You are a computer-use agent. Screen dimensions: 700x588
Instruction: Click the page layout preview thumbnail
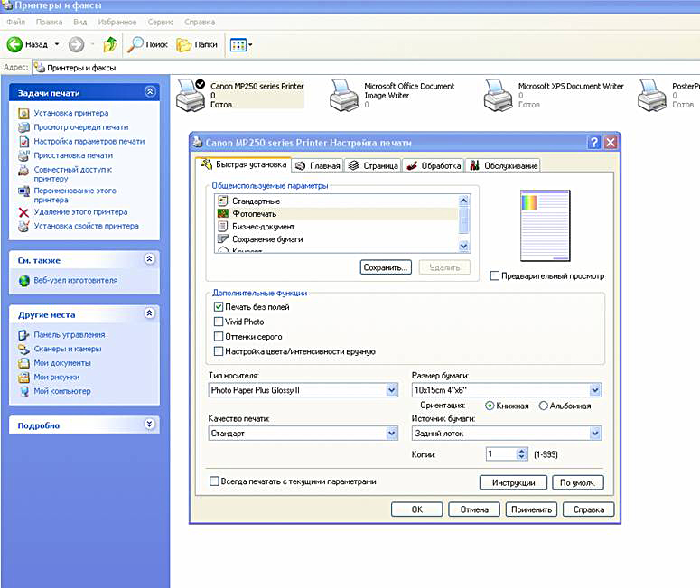click(x=545, y=226)
